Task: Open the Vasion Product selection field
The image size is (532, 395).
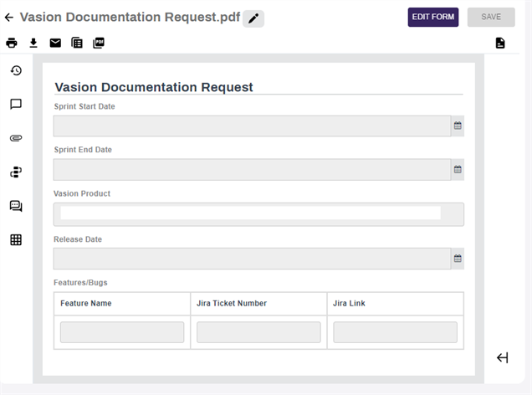Action: pos(258,214)
